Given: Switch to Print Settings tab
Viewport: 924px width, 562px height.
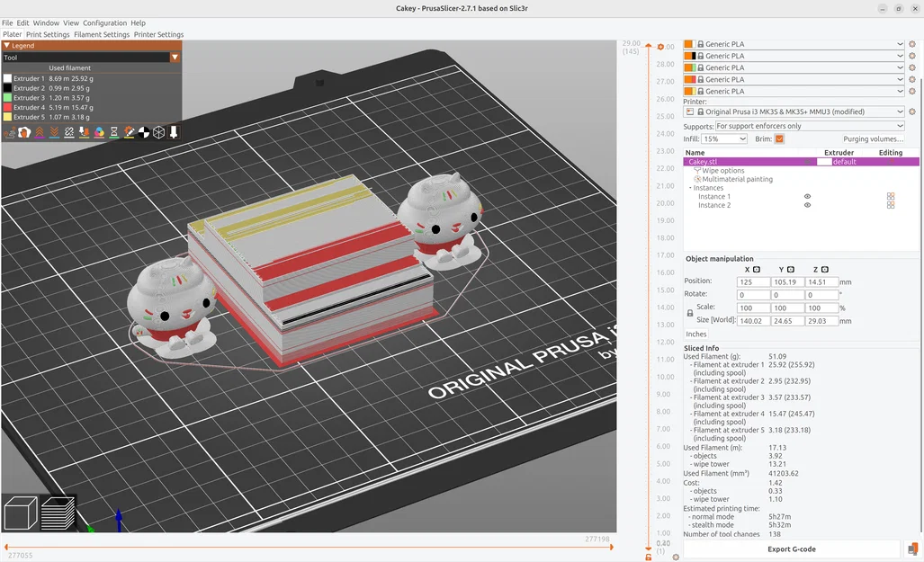Looking at the screenshot, I should point(48,35).
